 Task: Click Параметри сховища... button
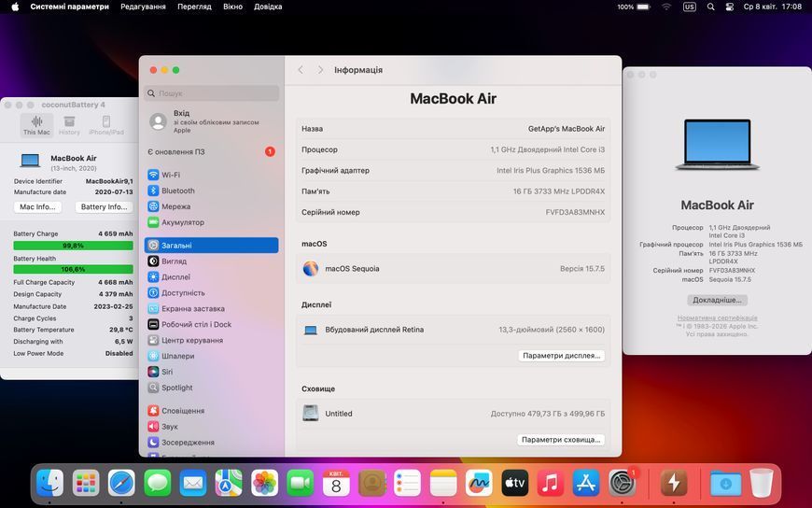tap(561, 440)
